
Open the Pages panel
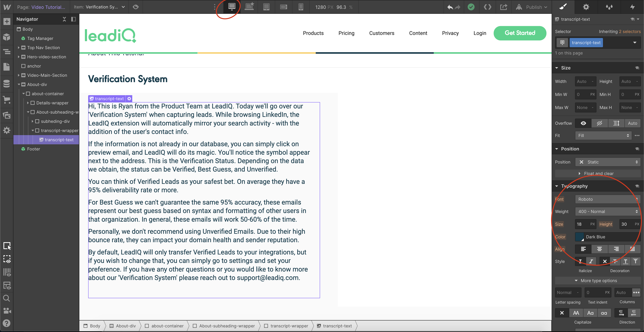click(x=7, y=67)
